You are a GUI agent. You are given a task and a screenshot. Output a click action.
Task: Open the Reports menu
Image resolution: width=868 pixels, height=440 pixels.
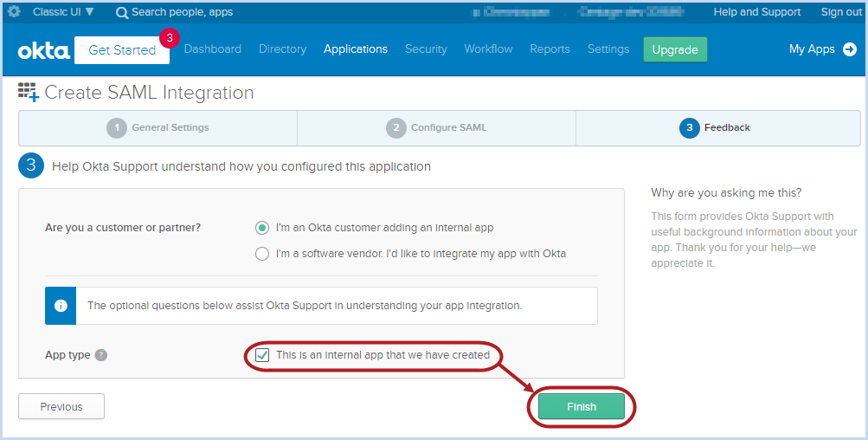[x=550, y=49]
